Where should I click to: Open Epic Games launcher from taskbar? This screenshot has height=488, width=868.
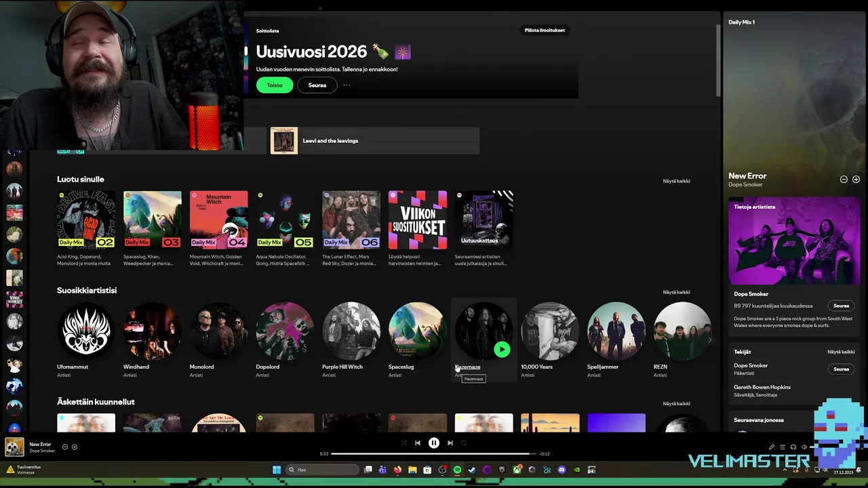pos(502,470)
